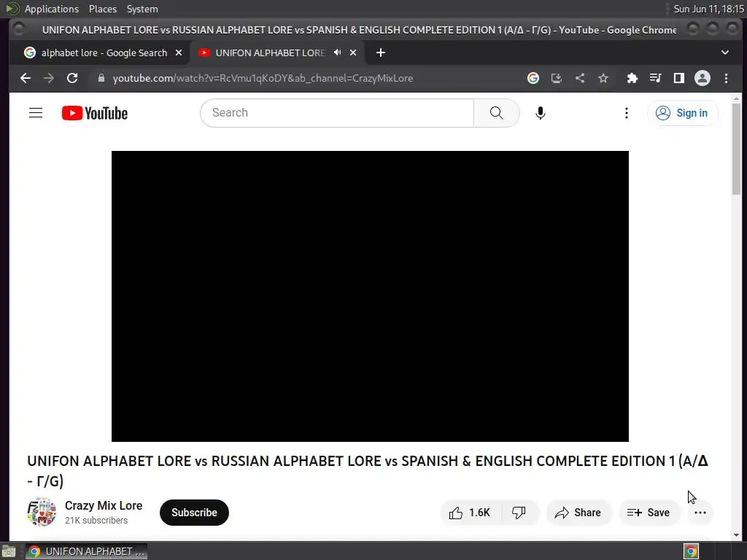This screenshot has width=747, height=560.
Task: Close the UNIFON ALPHABET LORE tab
Action: tap(353, 52)
